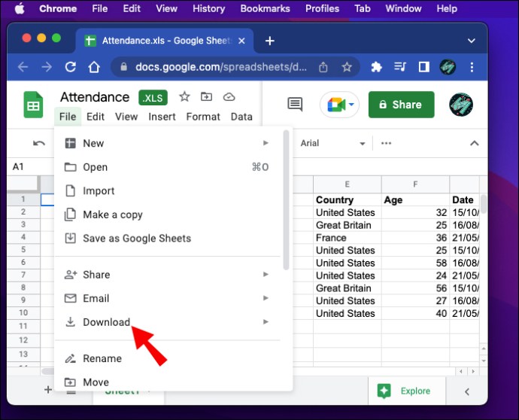Open the Bookmarks menu in macOS menu bar

point(265,8)
